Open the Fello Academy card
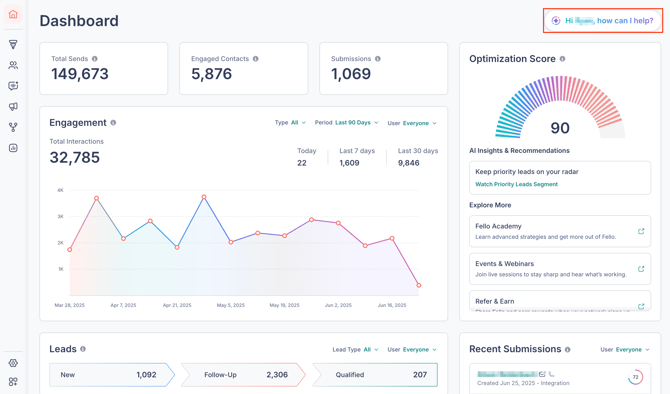Viewport: 670px width, 394px height. click(560, 231)
